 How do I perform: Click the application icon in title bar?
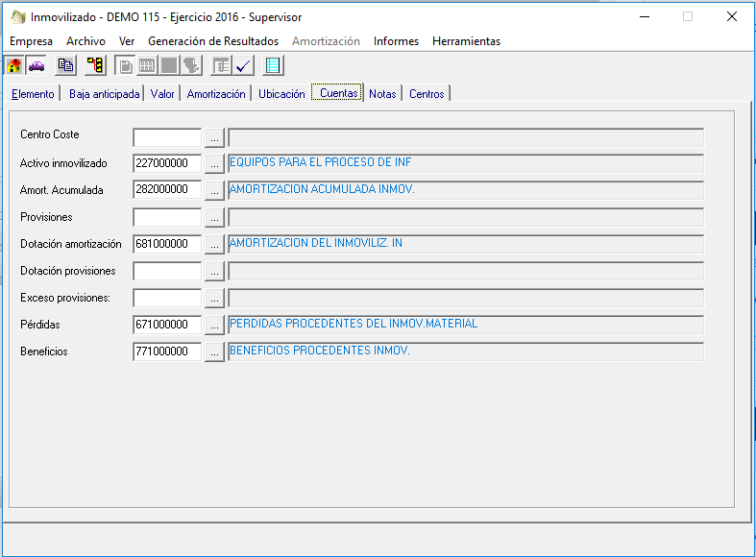[18, 17]
